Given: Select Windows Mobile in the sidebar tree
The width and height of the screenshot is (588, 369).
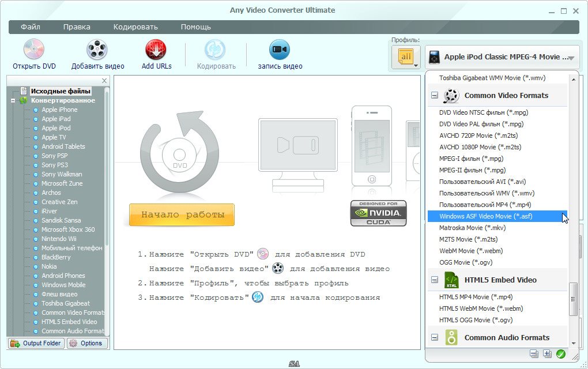Looking at the screenshot, I should [64, 285].
